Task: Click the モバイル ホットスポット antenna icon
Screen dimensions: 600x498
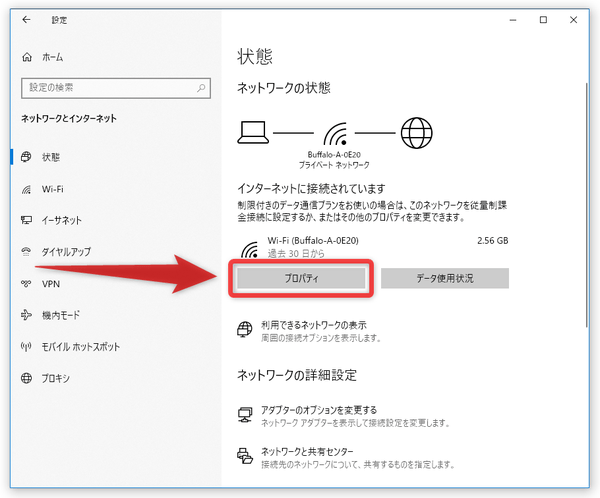Action: [26, 347]
